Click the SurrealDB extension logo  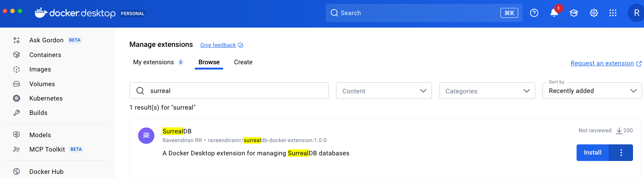[146, 136]
